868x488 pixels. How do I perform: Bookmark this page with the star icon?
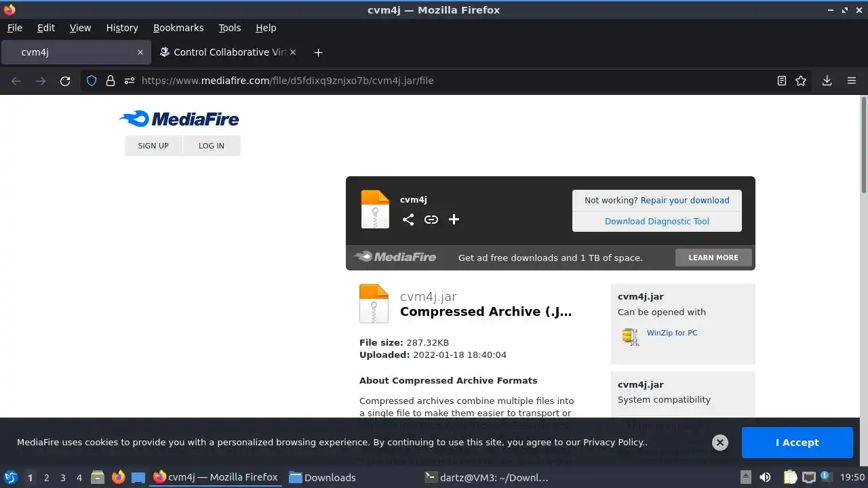pos(801,81)
